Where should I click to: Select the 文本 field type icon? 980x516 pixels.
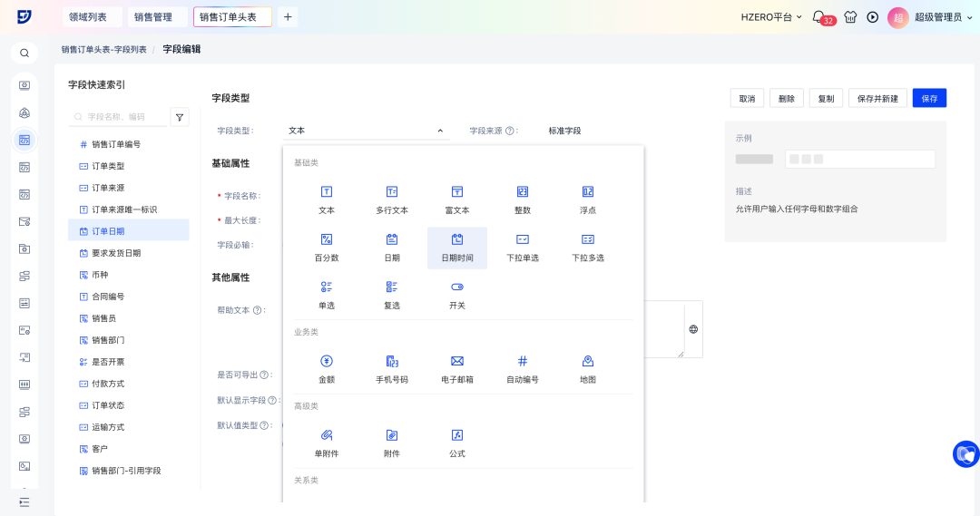click(327, 192)
